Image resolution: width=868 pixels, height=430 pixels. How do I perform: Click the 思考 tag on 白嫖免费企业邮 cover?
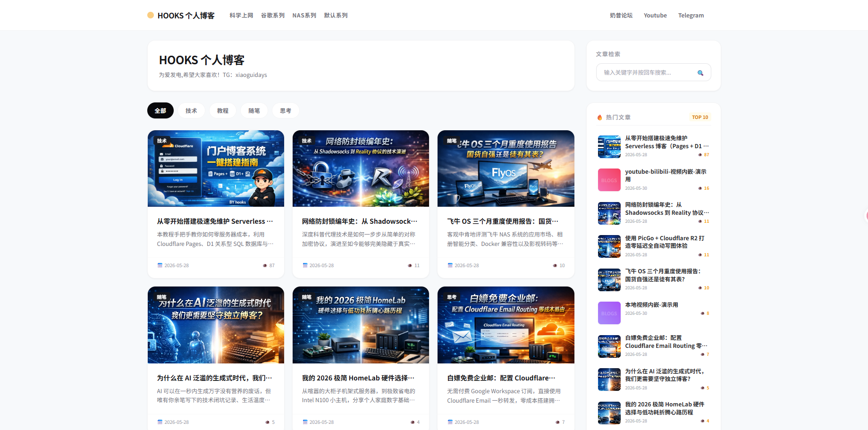[x=452, y=297]
